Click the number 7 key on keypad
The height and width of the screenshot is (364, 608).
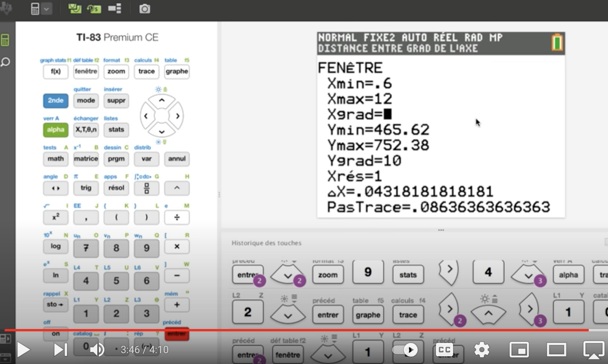pyautogui.click(x=86, y=248)
